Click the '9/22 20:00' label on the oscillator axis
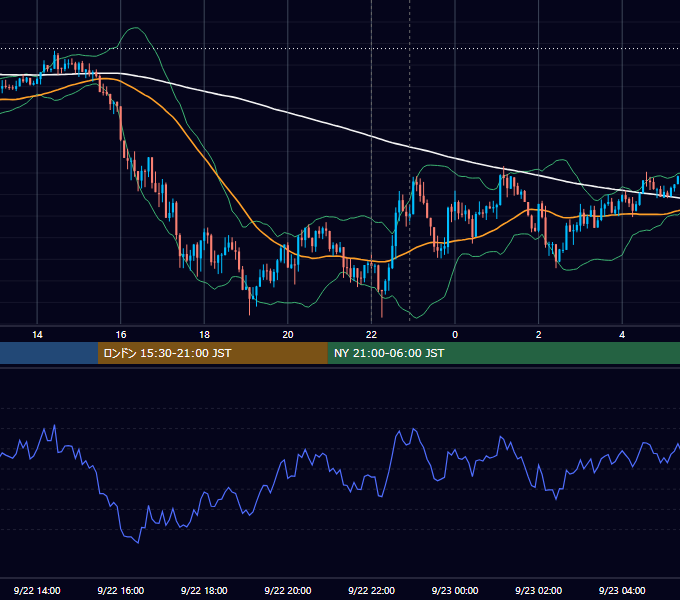680x600 pixels. (288, 590)
